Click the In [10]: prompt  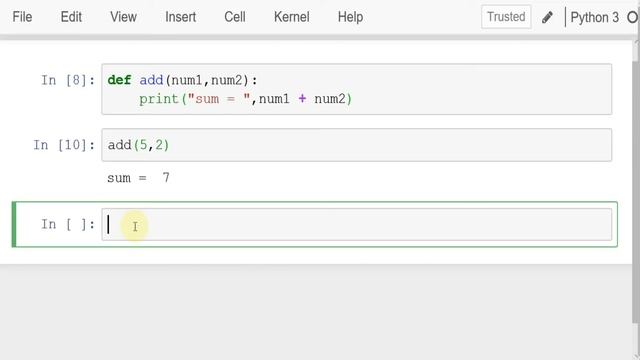point(64,145)
